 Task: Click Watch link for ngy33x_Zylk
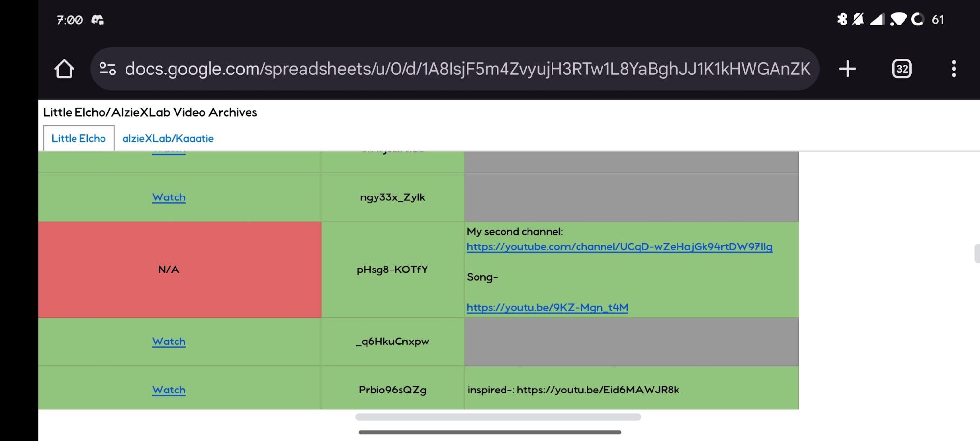(169, 197)
